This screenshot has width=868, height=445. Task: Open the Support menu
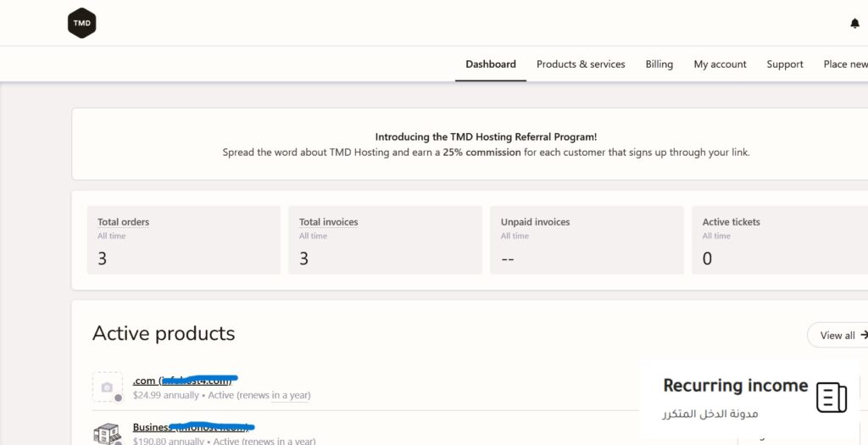coord(785,64)
